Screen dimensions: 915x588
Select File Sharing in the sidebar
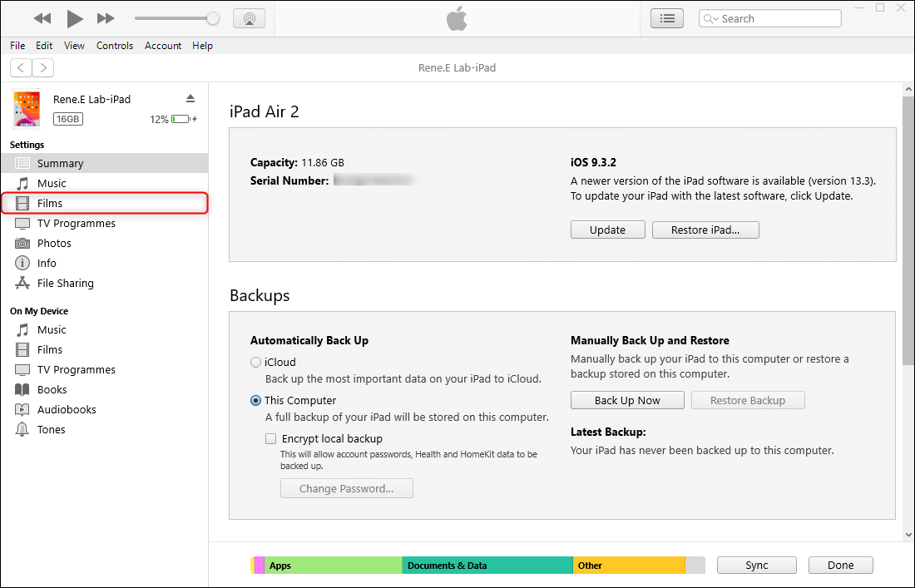tap(105, 283)
